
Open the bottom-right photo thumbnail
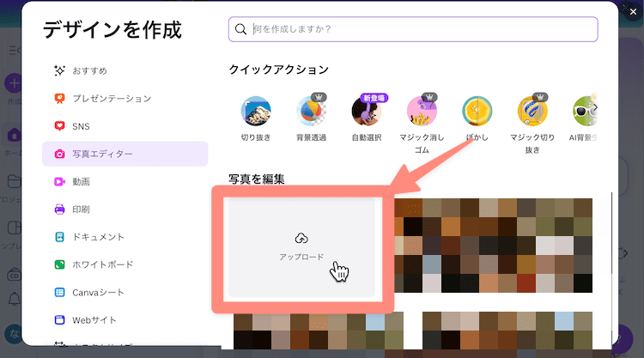[507, 331]
